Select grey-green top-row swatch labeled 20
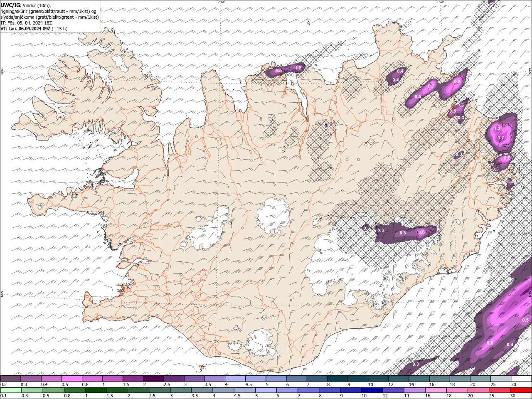This screenshot has width=532, height=399. click(480, 379)
